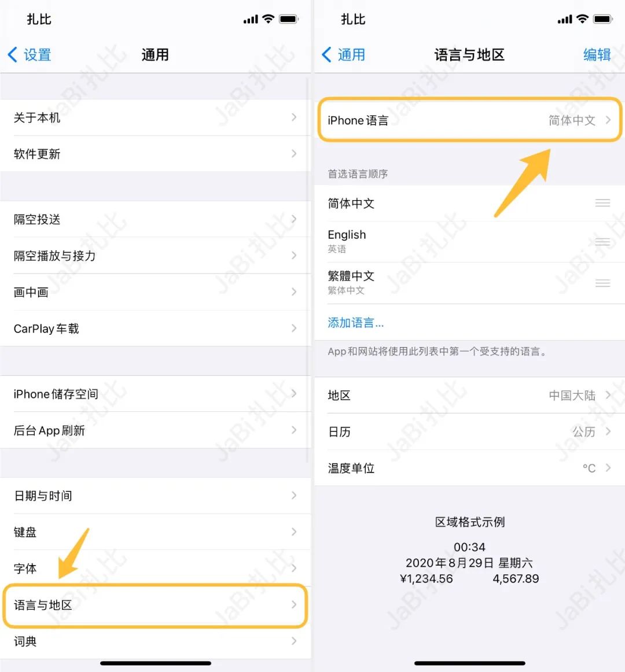Open 键盘 settings row

click(155, 532)
